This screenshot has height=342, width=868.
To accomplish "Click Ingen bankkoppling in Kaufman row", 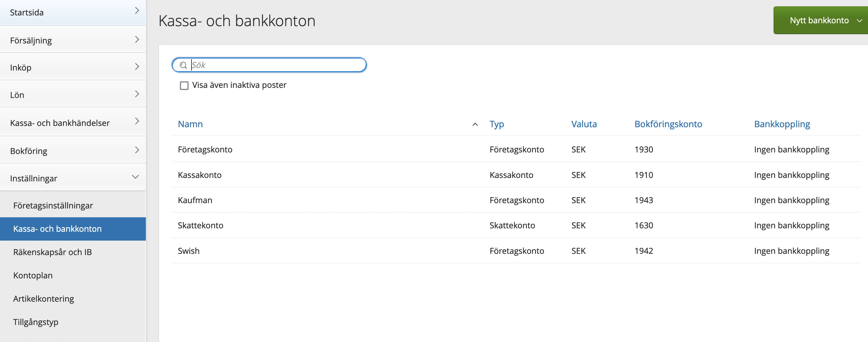I will click(x=791, y=201).
